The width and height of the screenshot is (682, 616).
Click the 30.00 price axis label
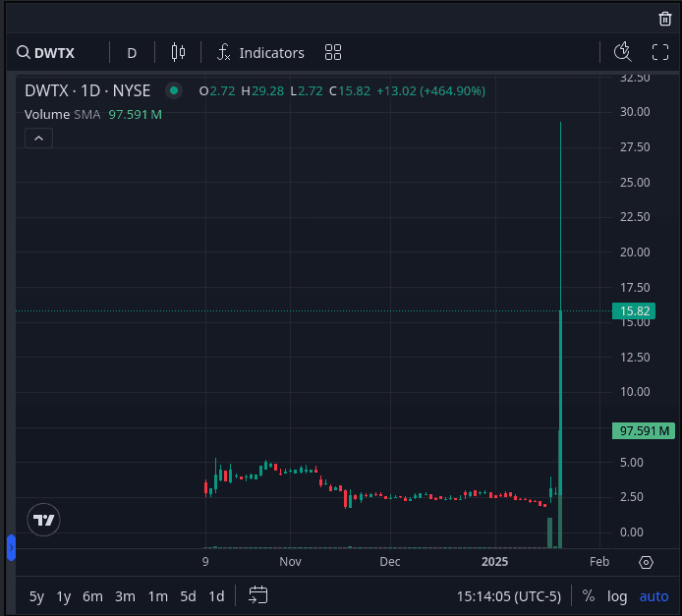(x=635, y=112)
